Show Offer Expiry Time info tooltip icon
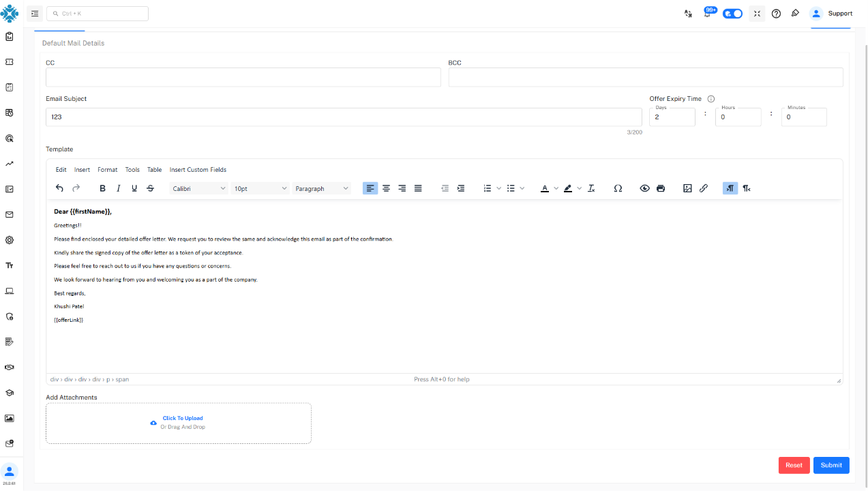The width and height of the screenshot is (868, 491). (x=711, y=99)
